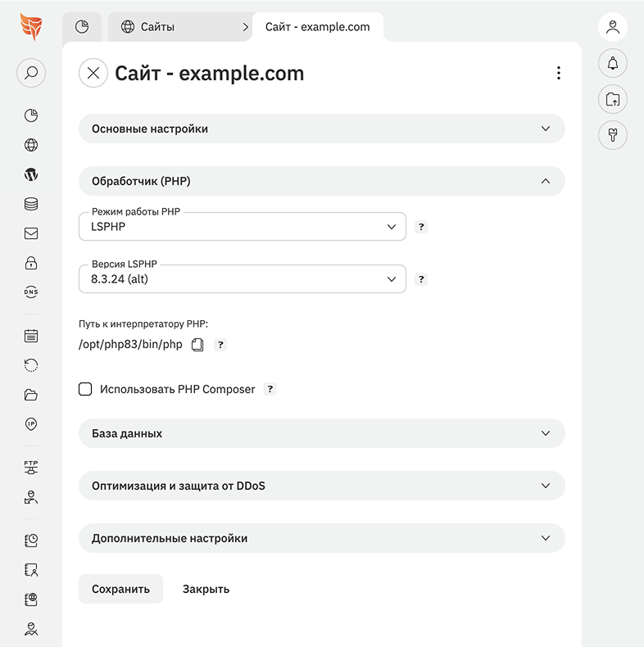Click the FTP icon in sidebar

[x=31, y=468]
